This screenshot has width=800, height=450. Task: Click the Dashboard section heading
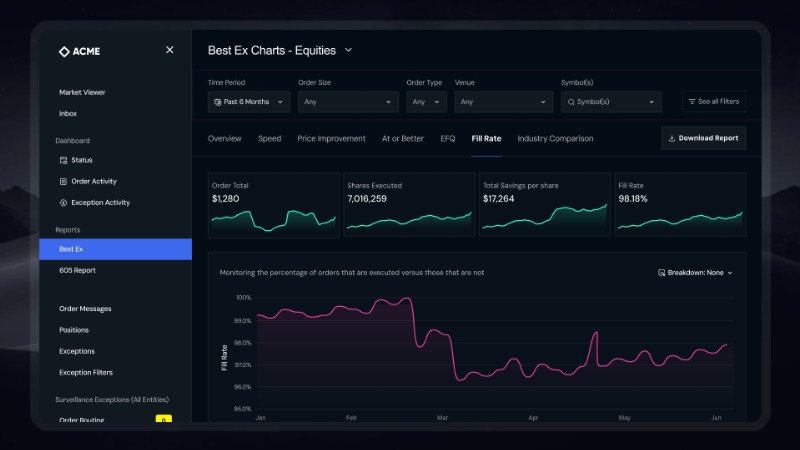click(72, 141)
